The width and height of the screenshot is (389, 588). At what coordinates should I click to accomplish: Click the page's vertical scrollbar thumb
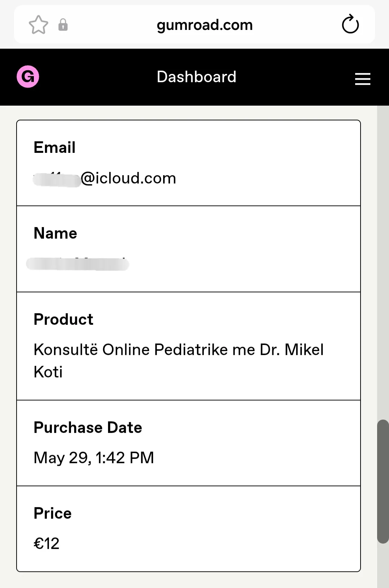point(383,481)
